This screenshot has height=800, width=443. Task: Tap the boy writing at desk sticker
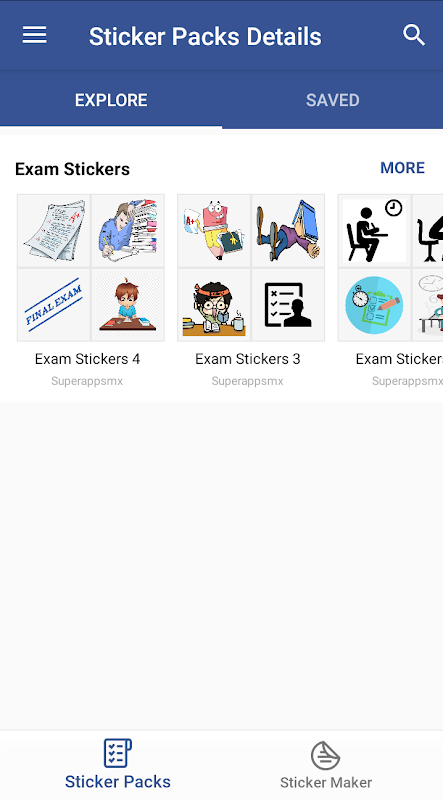[x=128, y=305]
